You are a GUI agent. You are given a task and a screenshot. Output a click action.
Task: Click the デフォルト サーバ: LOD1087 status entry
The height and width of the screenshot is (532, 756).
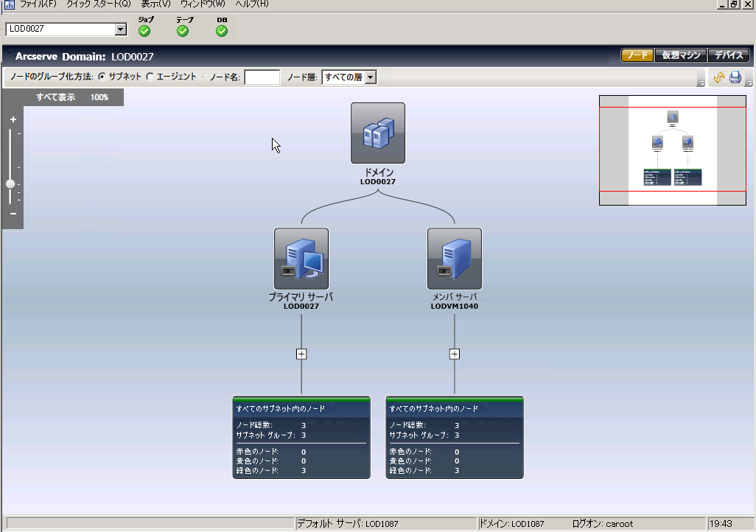click(348, 524)
